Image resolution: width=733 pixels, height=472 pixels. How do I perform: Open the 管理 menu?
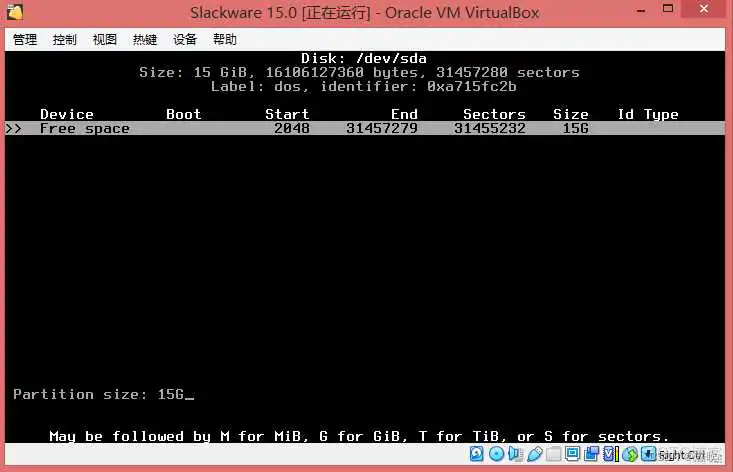click(25, 40)
